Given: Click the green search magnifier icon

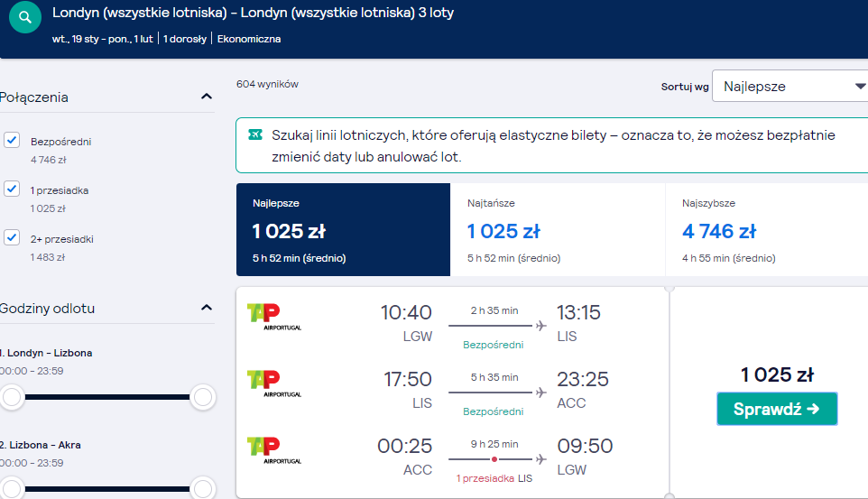Looking at the screenshot, I should [x=25, y=17].
